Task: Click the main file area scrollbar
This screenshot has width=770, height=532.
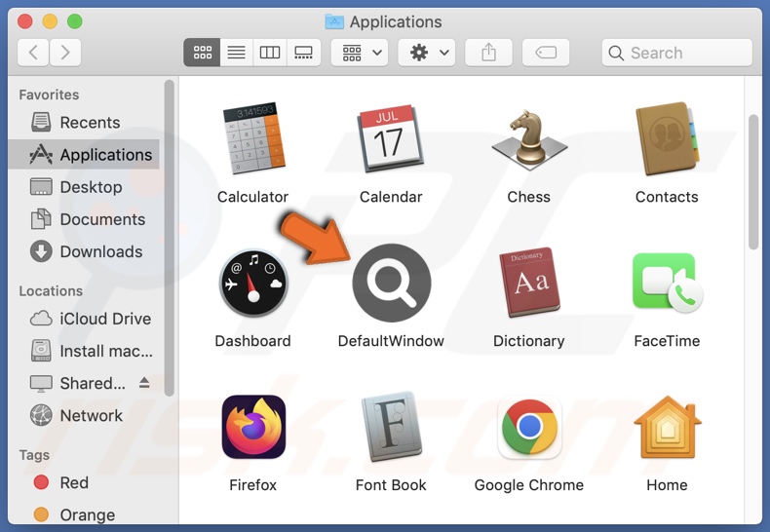Action: tap(753, 182)
